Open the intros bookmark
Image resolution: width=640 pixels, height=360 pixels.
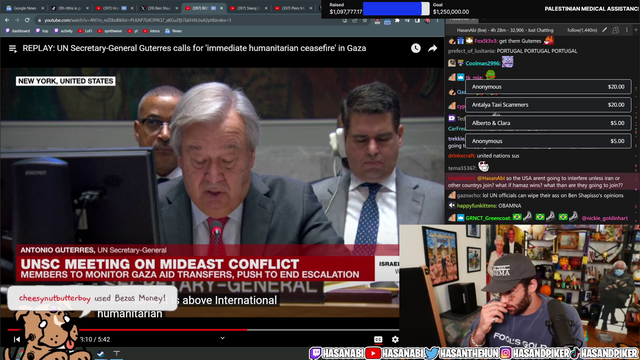152,31
